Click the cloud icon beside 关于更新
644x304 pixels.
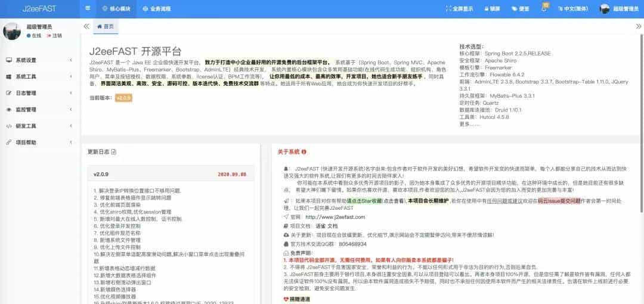tap(286, 235)
